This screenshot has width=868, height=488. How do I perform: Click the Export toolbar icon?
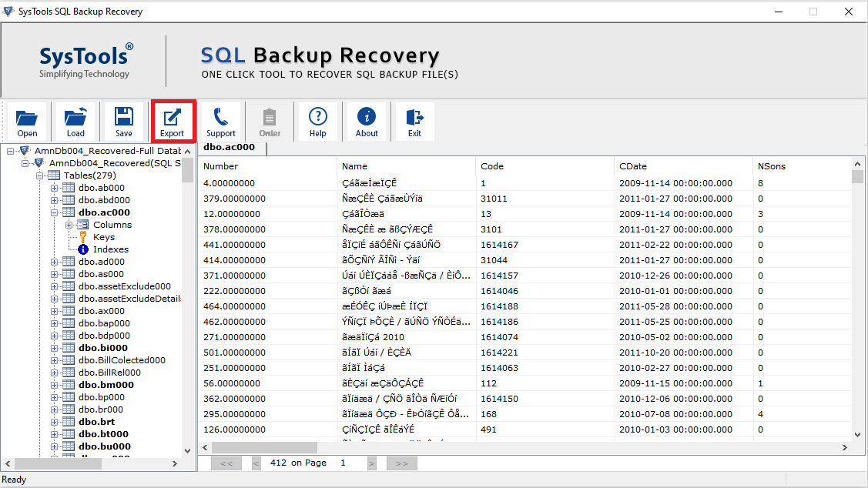[x=173, y=121]
